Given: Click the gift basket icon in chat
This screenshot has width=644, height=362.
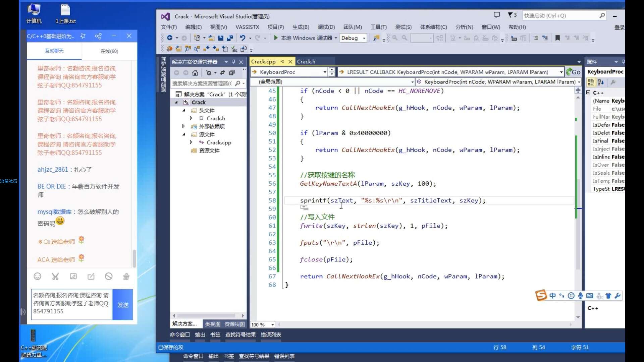Looking at the screenshot, I should 126,276.
